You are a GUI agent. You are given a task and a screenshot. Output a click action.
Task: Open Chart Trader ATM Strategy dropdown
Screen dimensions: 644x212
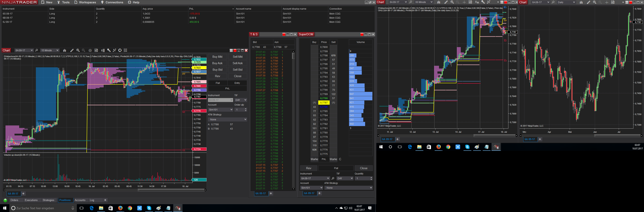pyautogui.click(x=228, y=120)
